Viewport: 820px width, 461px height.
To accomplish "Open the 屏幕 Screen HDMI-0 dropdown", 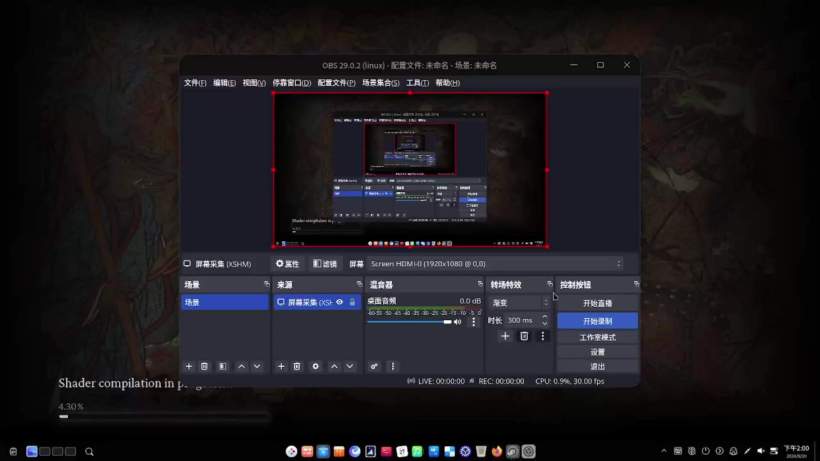I will coord(495,264).
